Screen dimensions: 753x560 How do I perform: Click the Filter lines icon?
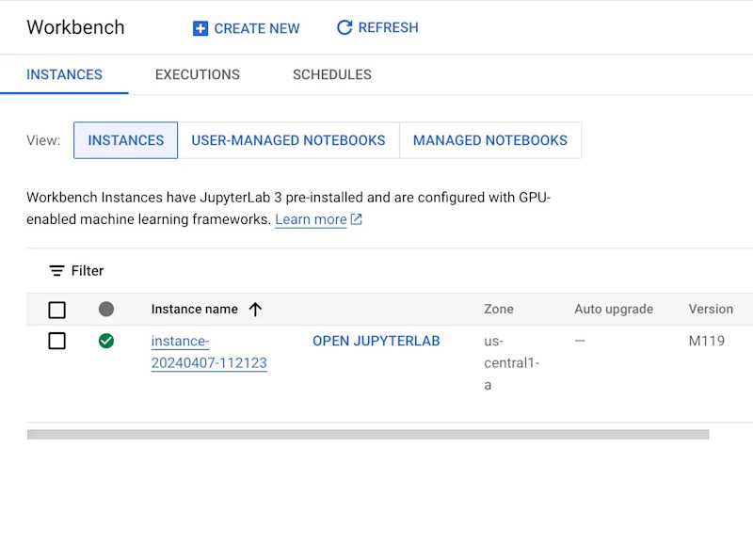tap(56, 271)
